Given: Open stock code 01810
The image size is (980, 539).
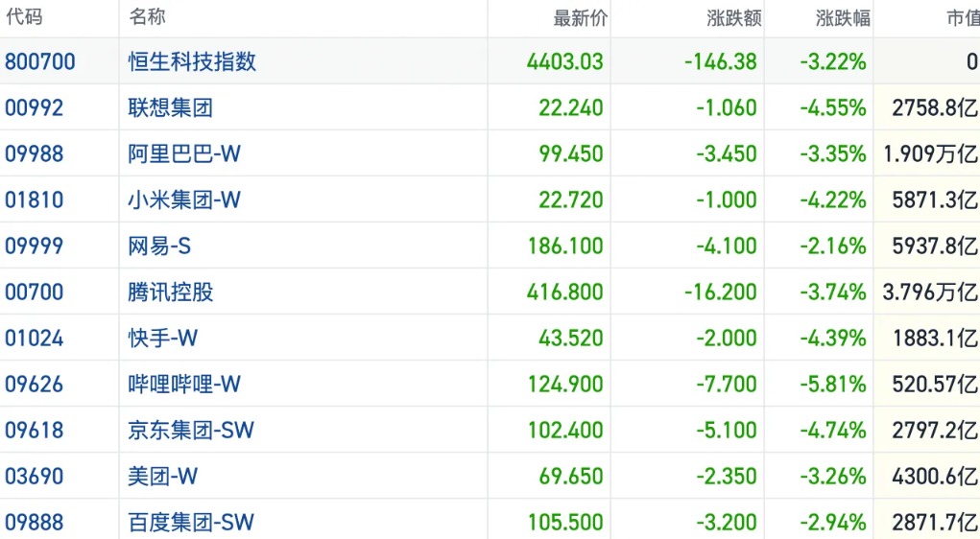Looking at the screenshot, I should (34, 199).
